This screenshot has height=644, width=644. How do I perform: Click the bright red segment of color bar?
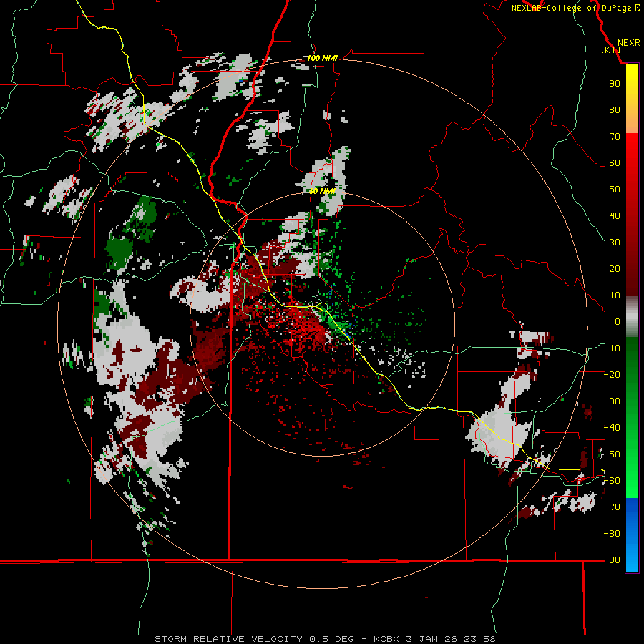tap(632, 152)
